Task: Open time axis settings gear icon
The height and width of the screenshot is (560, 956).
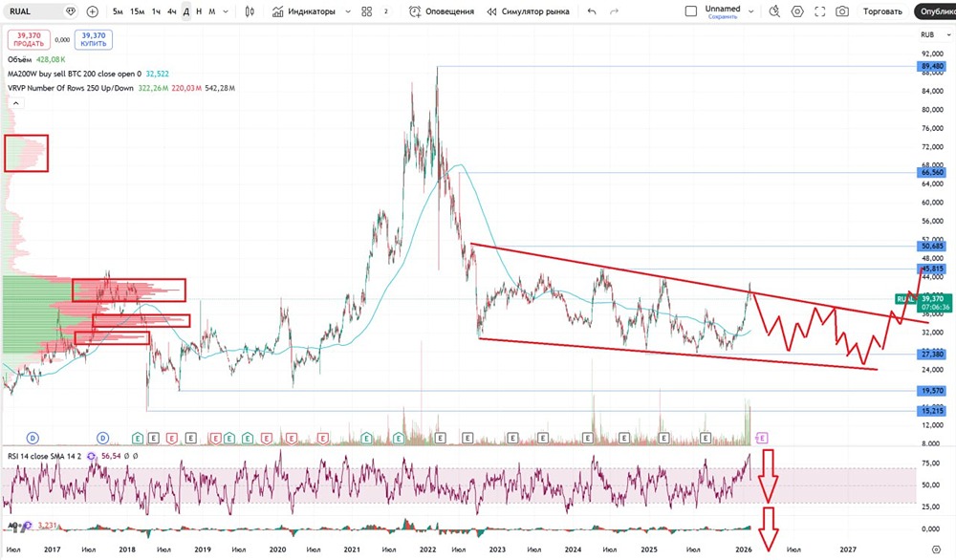Action: pyautogui.click(x=937, y=549)
